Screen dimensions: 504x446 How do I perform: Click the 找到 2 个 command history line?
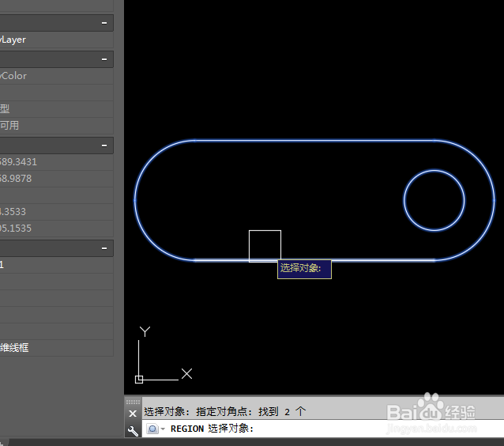[224, 411]
